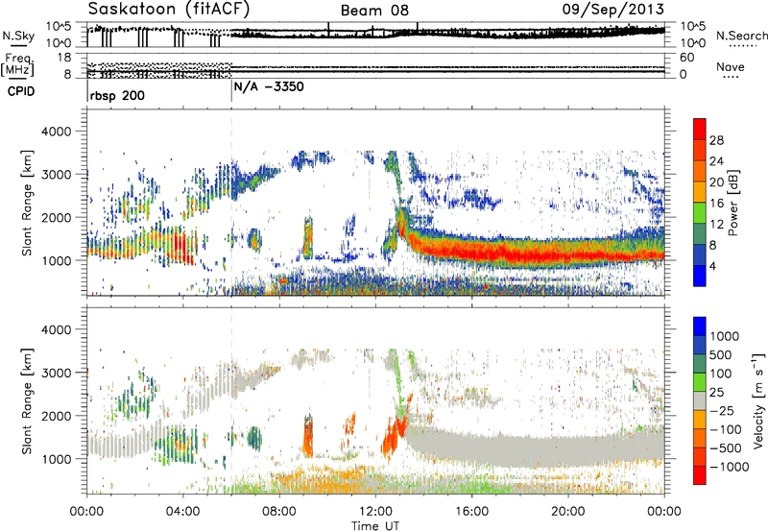Click the "18" frequency axis tick label

point(64,58)
